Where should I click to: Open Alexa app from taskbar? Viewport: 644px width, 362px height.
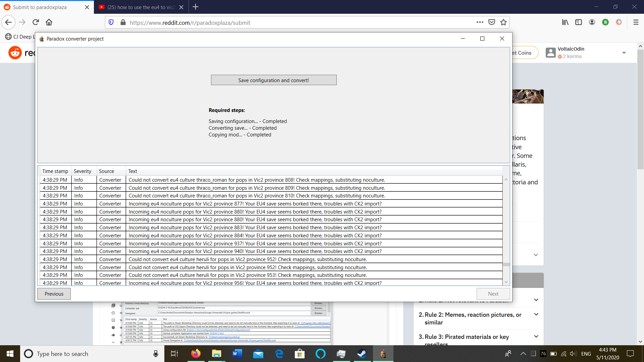coord(320,354)
